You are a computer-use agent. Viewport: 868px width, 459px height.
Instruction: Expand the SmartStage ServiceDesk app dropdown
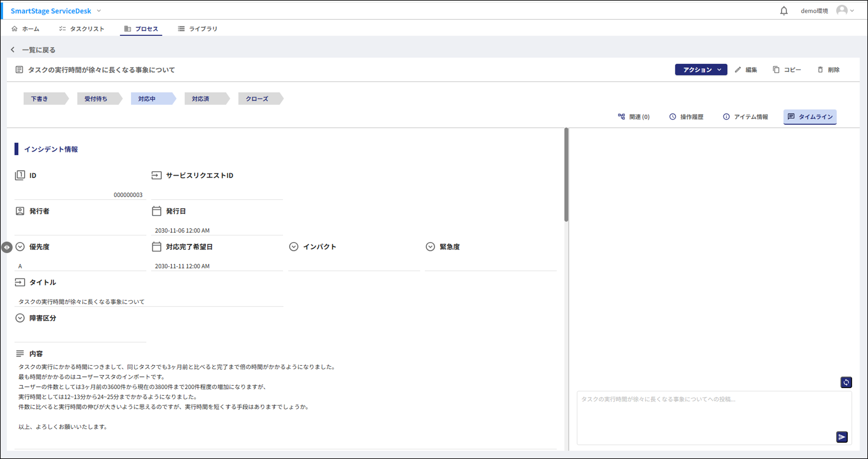99,11
